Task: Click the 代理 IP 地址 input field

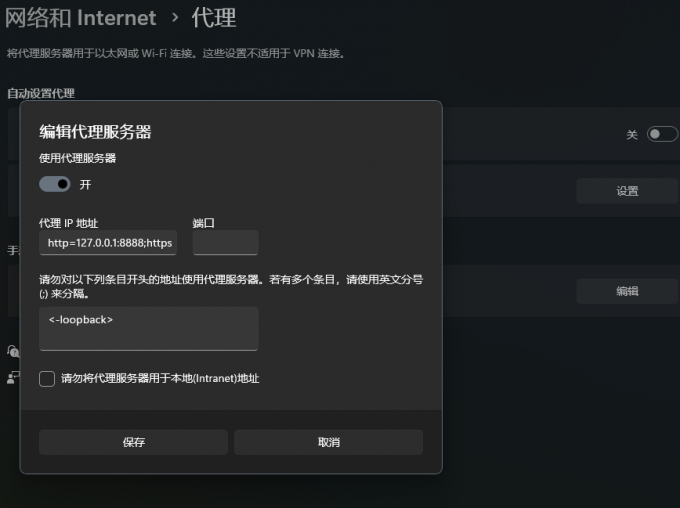Action: point(108,243)
